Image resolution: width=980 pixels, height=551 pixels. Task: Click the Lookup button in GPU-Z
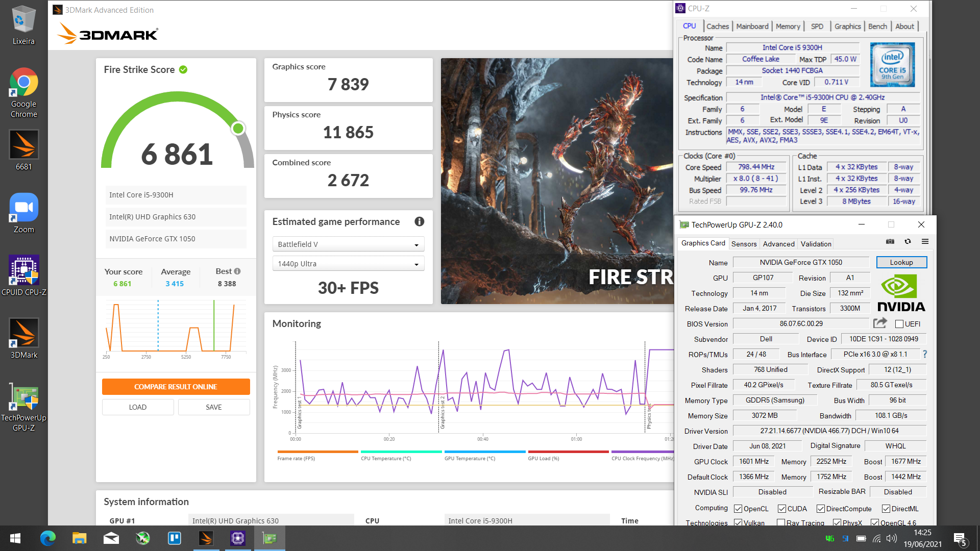(901, 262)
